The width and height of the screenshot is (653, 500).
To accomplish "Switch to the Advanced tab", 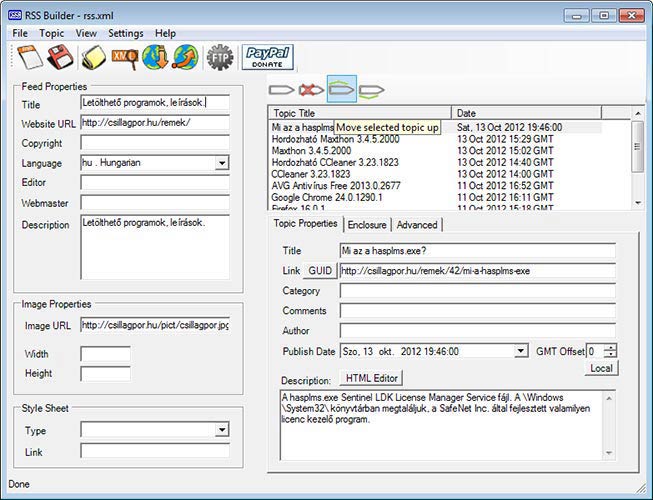I will (417, 225).
